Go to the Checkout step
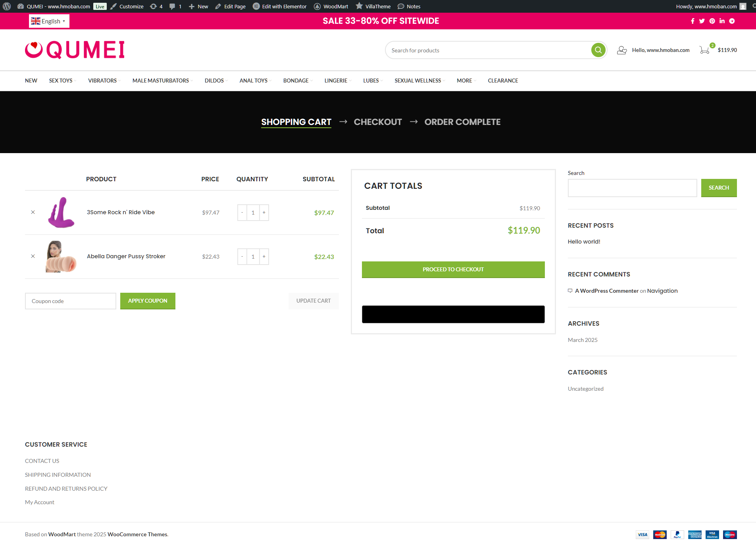 point(378,122)
